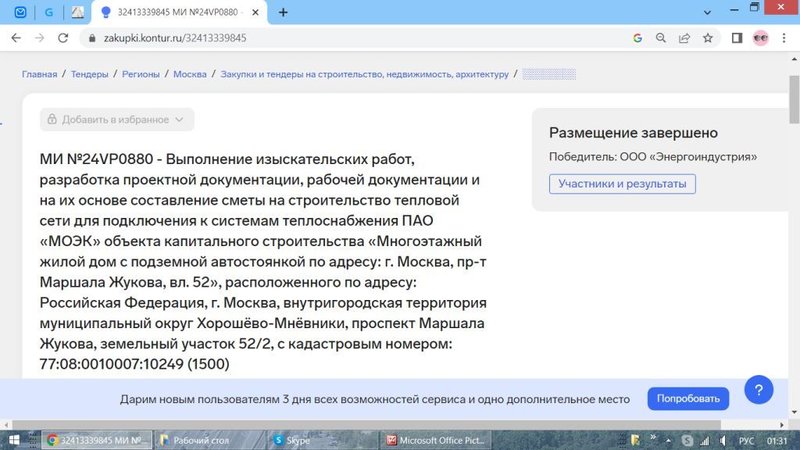Select the 32413339845 МИ №24VP0880 tab
This screenshot has width=800, height=450.
(178, 12)
